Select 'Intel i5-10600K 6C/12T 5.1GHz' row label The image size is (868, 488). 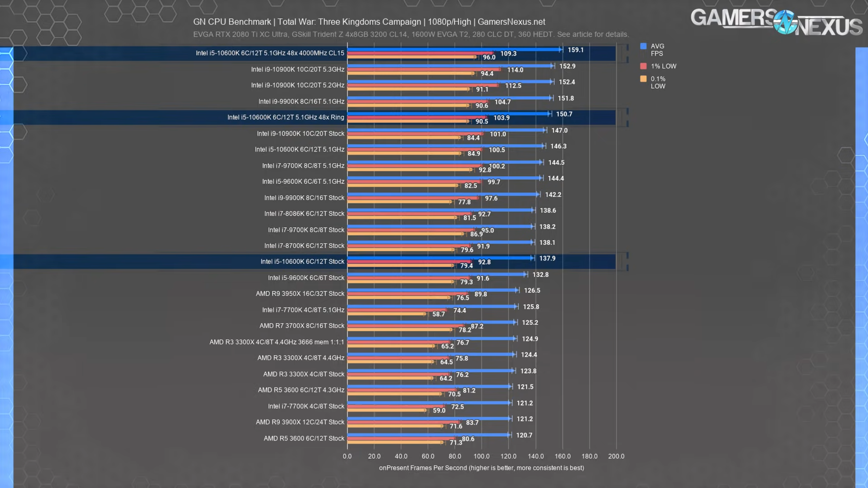tap(299, 149)
